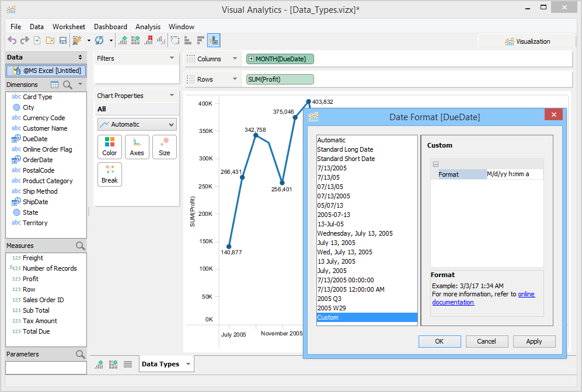Viewport: 582px width, 392px height.
Task: Click the Refresh data icon
Action: pos(99,40)
